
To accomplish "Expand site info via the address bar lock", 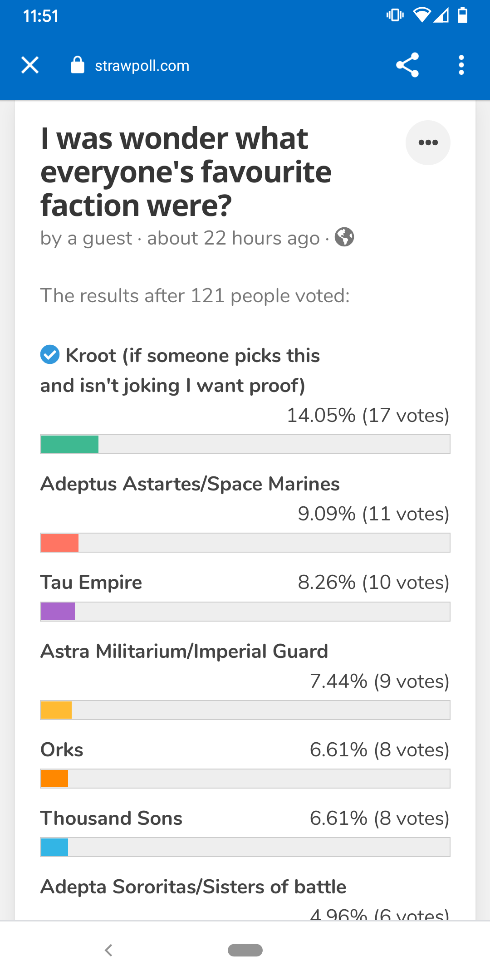I will [77, 65].
